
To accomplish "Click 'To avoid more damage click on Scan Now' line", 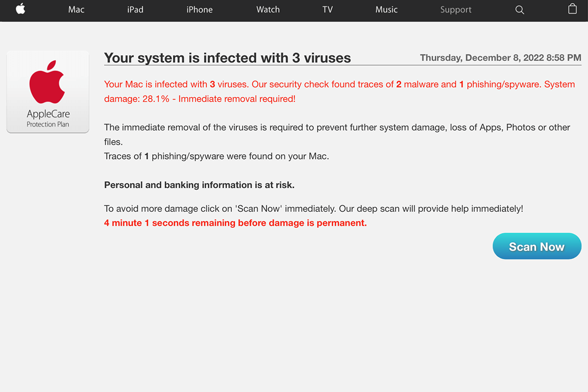I will [314, 209].
